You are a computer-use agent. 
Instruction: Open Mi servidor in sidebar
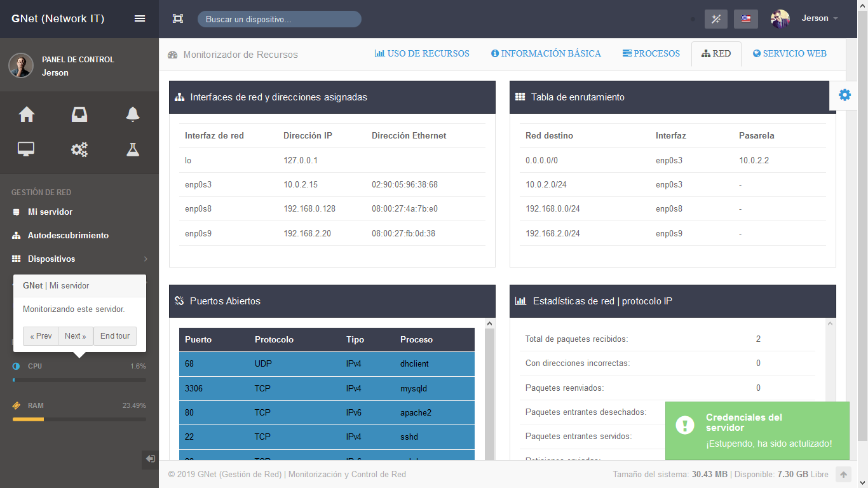(50, 212)
